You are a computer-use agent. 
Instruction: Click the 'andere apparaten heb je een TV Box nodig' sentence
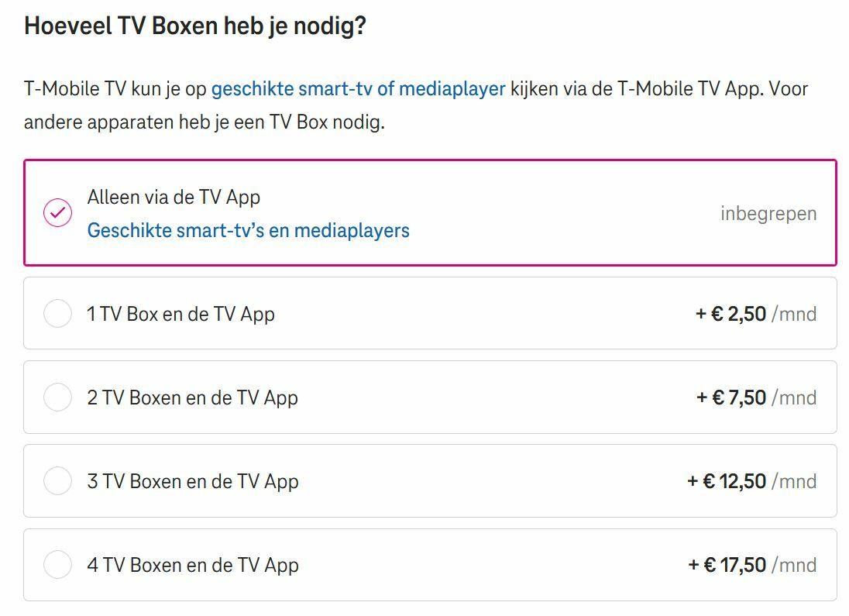(x=204, y=122)
